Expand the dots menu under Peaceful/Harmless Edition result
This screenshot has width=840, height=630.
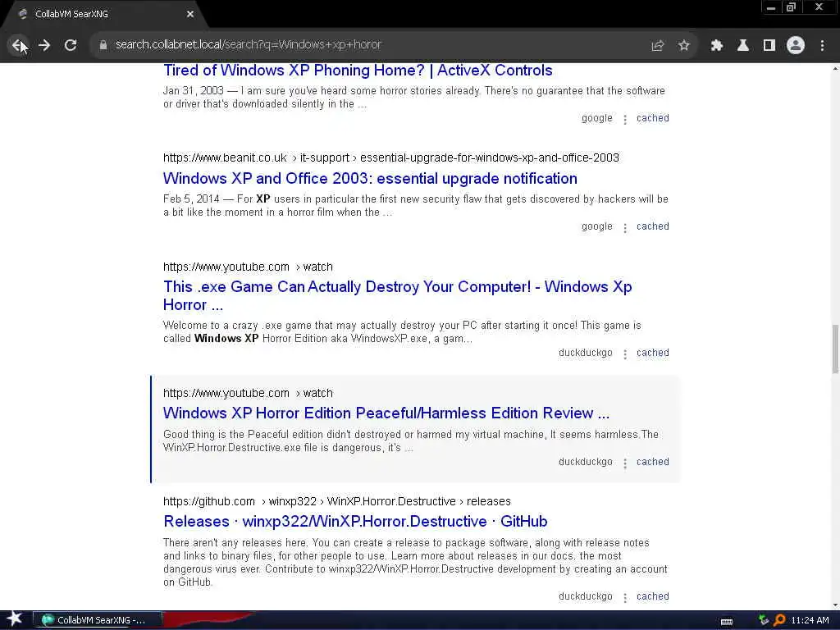(624, 463)
